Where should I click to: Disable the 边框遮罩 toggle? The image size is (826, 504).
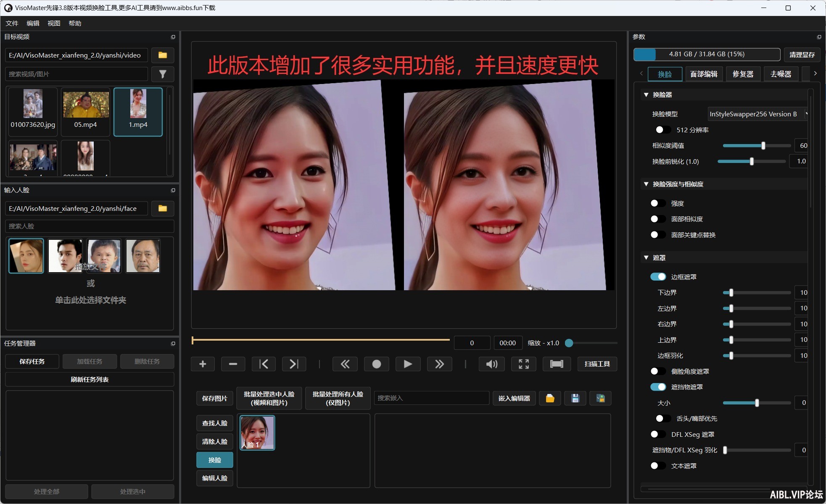pos(658,277)
